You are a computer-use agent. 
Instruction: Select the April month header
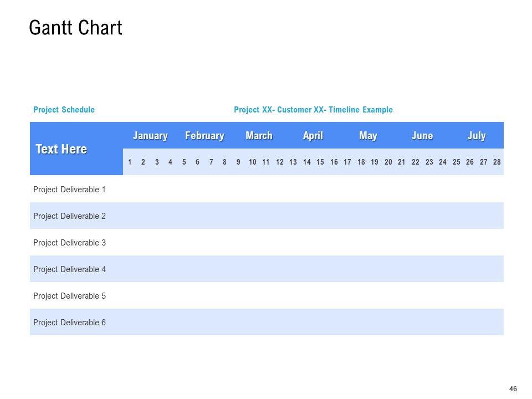313,136
